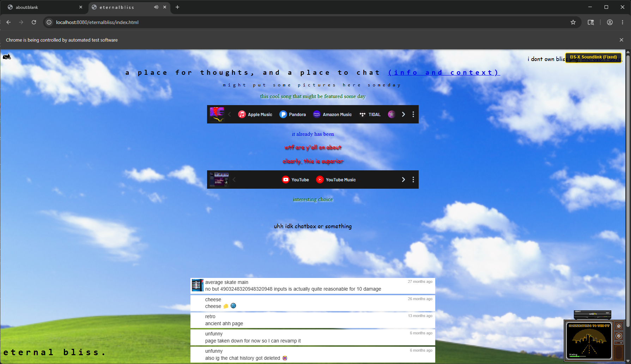Click the 'wtf are y'all on about' text
Screen dimensions: 631x364
click(313, 147)
